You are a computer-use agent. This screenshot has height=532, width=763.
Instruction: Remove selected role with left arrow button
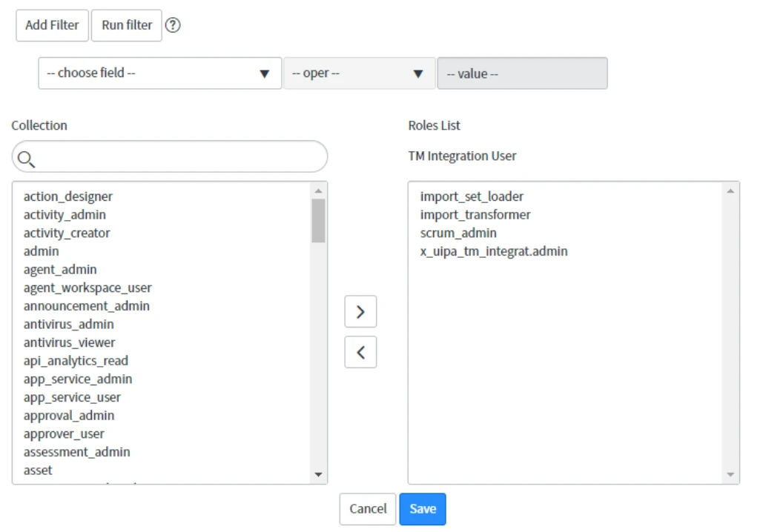click(360, 352)
